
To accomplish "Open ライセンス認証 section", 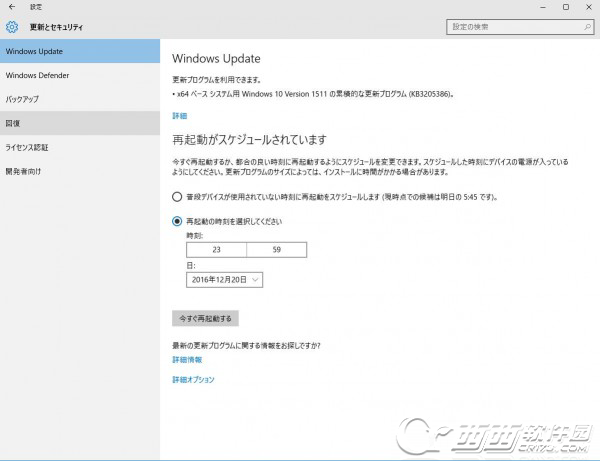I will tap(80, 147).
